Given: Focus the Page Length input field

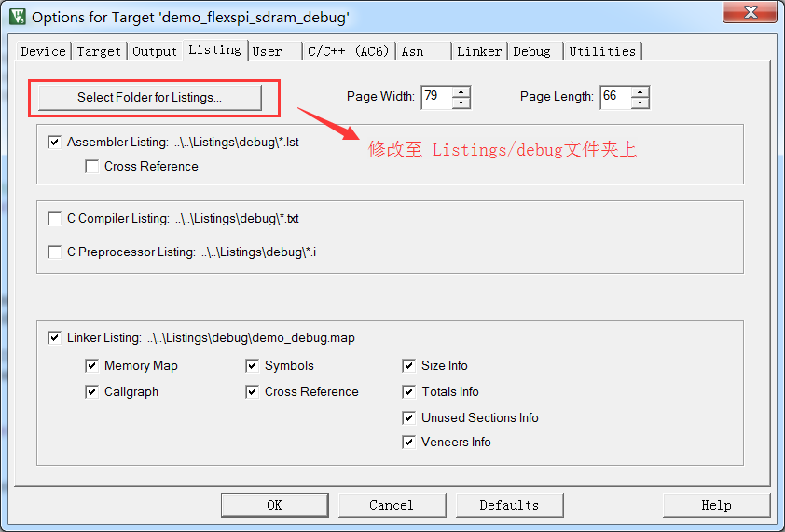Looking at the screenshot, I should pyautogui.click(x=615, y=97).
